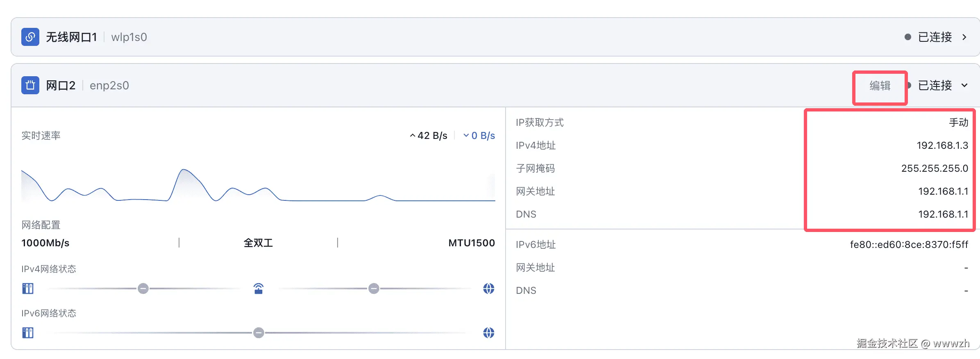Image resolution: width=980 pixels, height=359 pixels.
Task: Click the 编辑 button for 网口2
Action: 880,86
